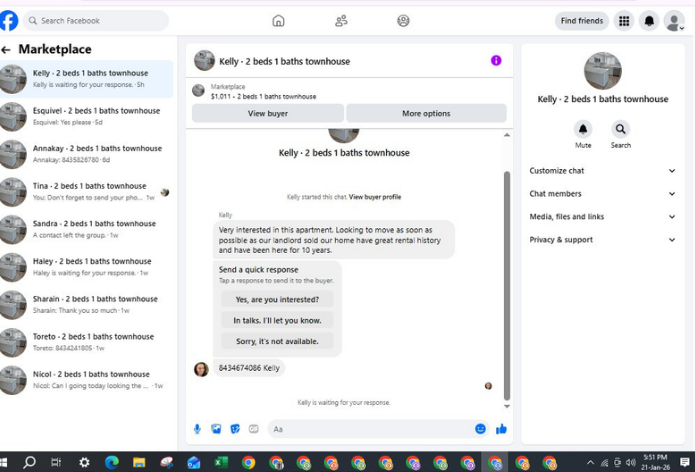Screen dimensions: 695x472
Task: Open Esquivel conversation in list
Action: point(86,117)
